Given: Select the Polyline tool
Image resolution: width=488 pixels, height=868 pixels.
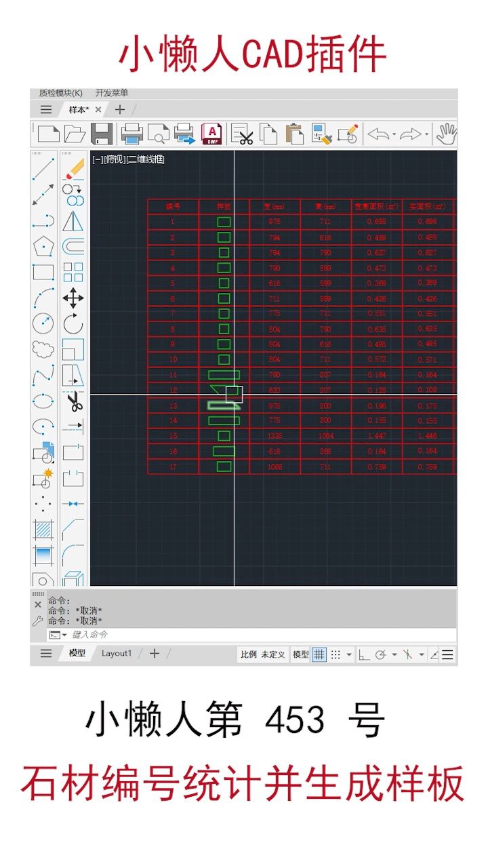Looking at the screenshot, I should 43,220.
